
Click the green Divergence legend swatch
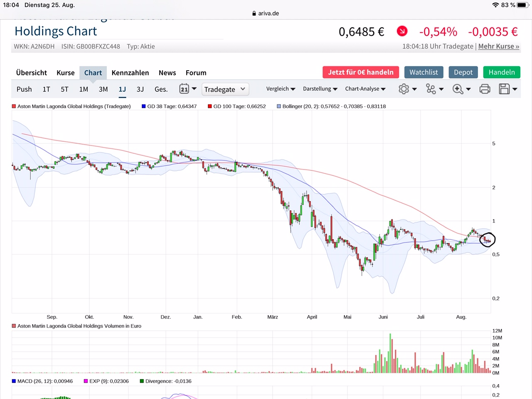[142, 381]
